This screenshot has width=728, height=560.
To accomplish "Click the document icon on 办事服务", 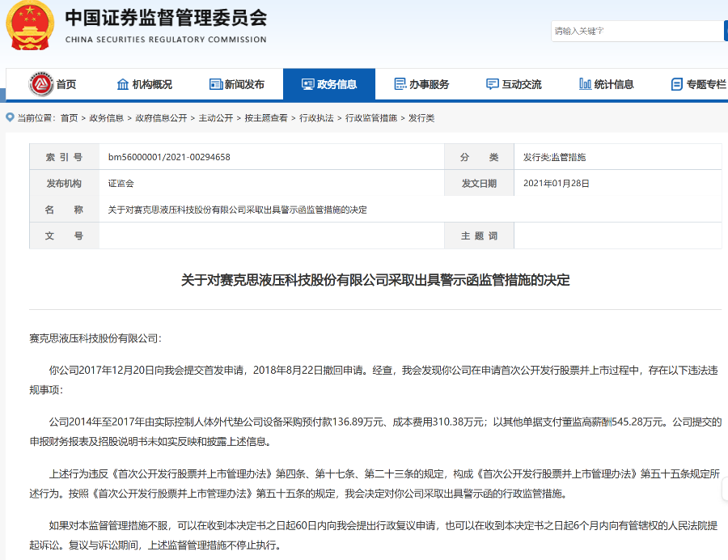I will point(399,83).
